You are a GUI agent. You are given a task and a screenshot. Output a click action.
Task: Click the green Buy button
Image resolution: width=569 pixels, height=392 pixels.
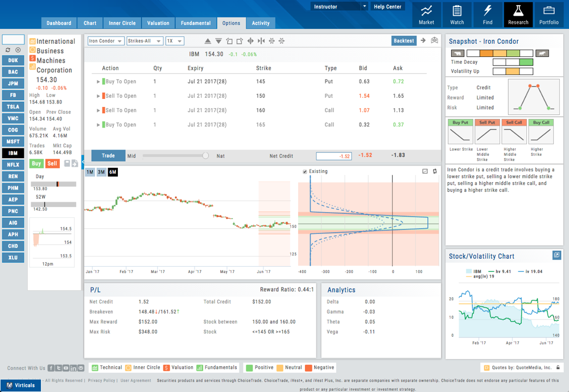click(x=36, y=163)
